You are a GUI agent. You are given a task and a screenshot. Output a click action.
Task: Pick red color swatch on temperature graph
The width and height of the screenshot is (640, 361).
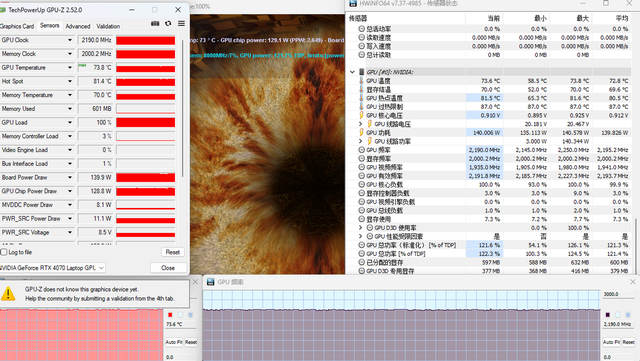[170, 315]
